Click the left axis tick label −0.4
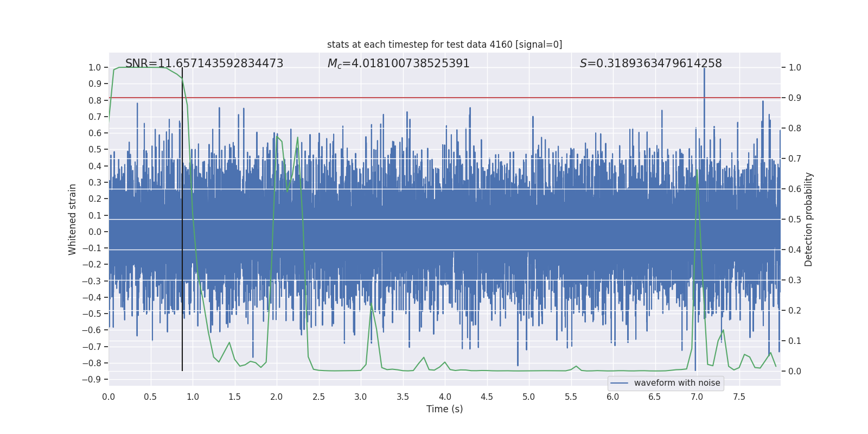 coord(92,297)
